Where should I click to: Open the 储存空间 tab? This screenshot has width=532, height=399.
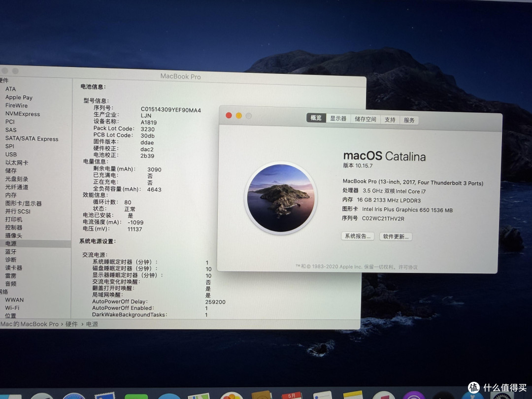point(366,119)
